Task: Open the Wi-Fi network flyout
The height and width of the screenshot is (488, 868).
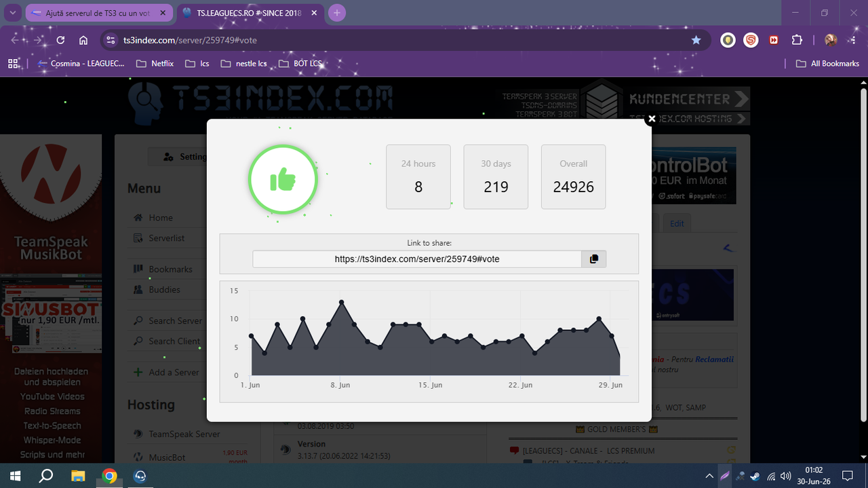Action: 771,476
